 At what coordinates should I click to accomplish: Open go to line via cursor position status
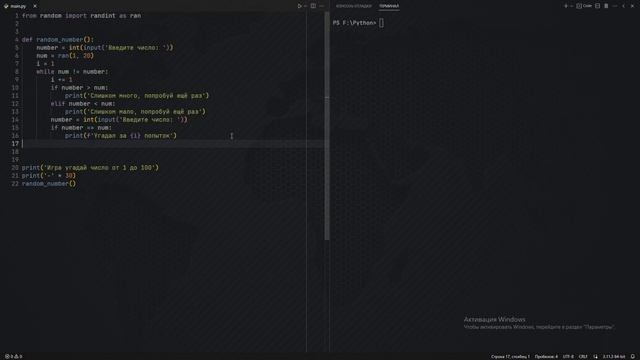pos(510,356)
